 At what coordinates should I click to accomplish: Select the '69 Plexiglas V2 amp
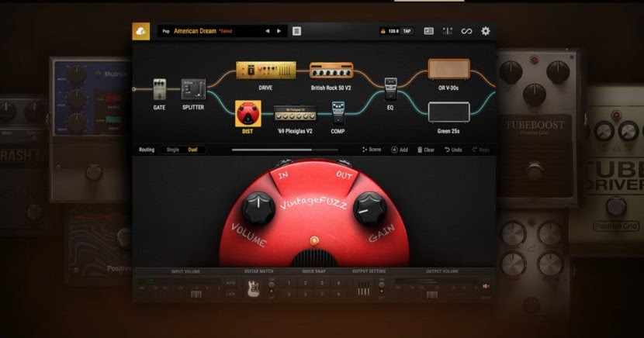coord(296,114)
